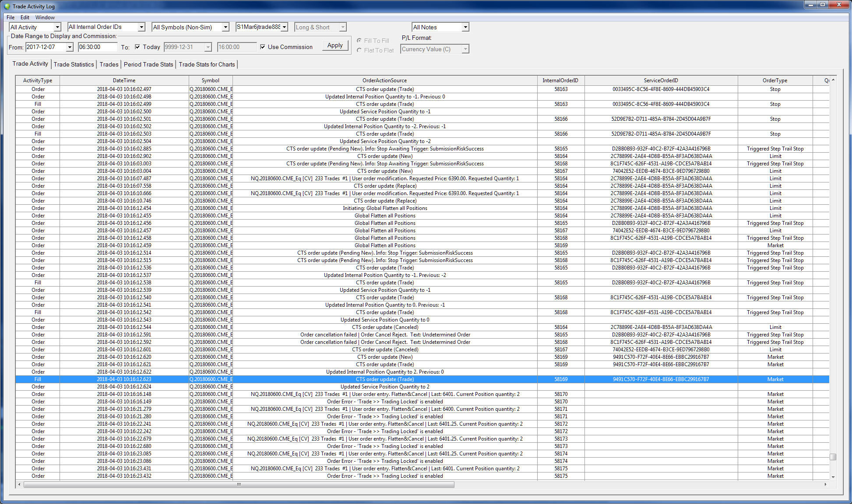Switch to the Trade Statistics tab
The width and height of the screenshot is (852, 504).
74,64
